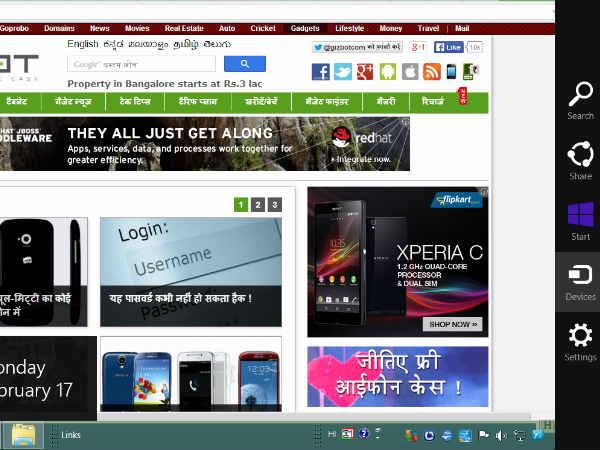Click the red Google Plus icon
600x450 pixels.
[365, 72]
